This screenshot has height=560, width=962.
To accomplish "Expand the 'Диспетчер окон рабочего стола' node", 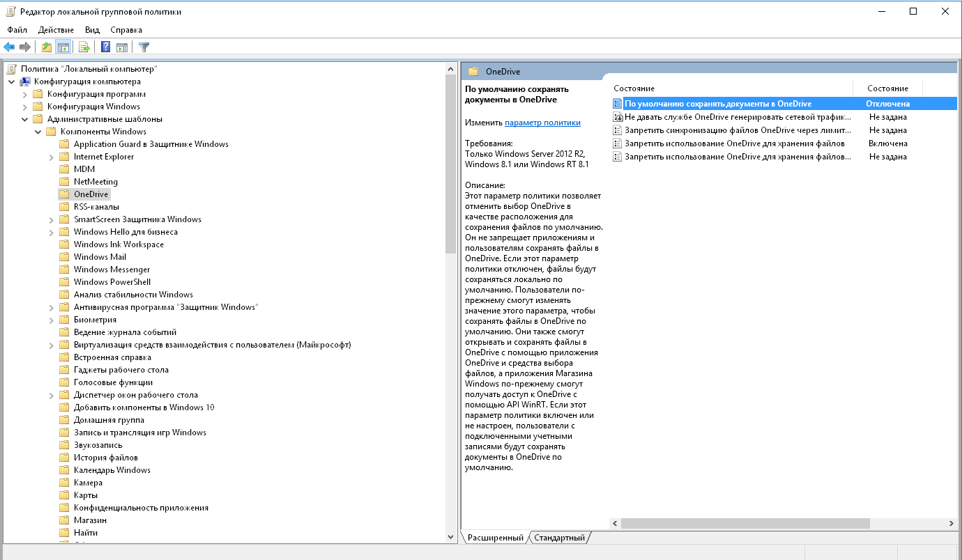I will click(51, 395).
